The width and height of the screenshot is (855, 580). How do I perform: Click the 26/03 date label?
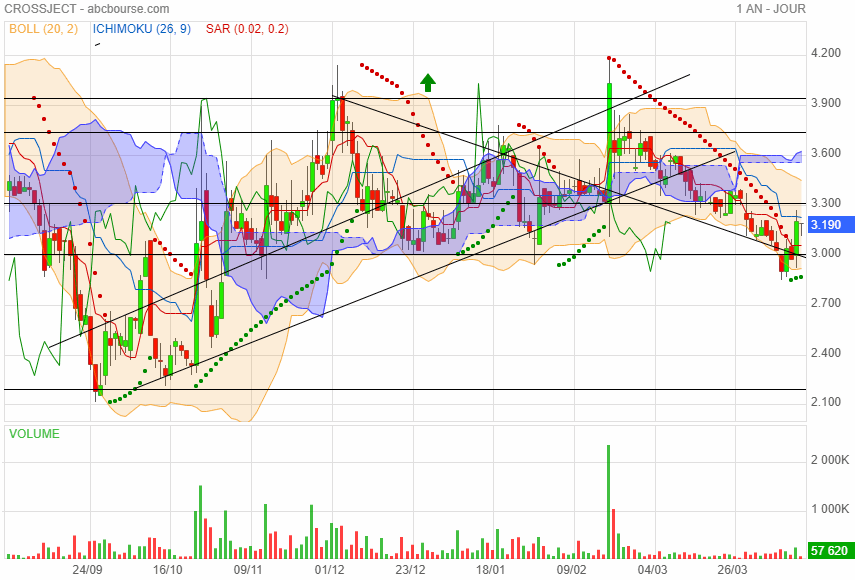point(732,570)
